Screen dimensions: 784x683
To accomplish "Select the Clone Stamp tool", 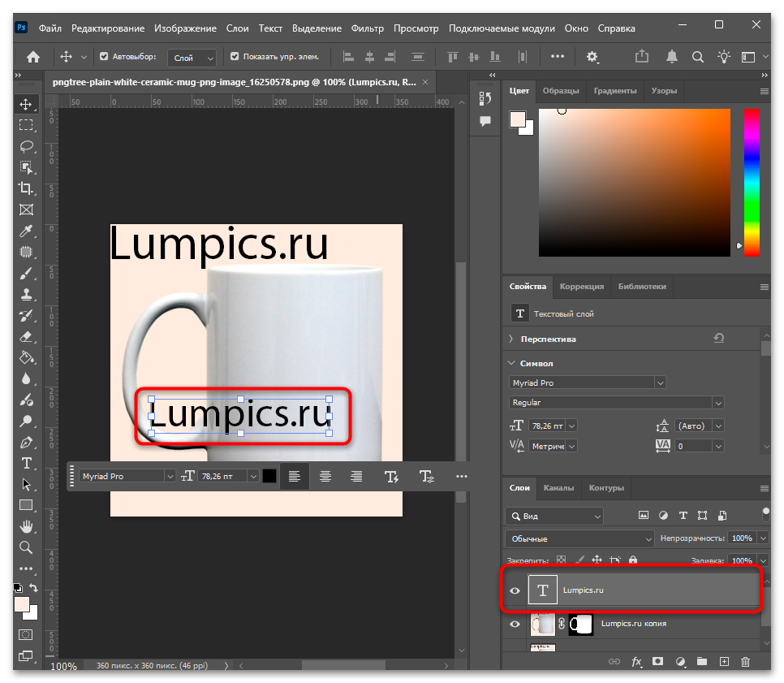I will tap(26, 294).
